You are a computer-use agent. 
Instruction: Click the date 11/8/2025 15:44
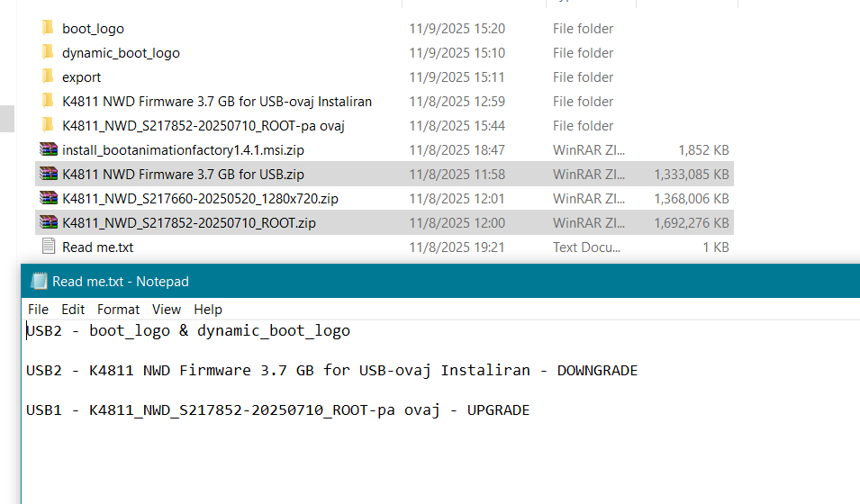(457, 126)
